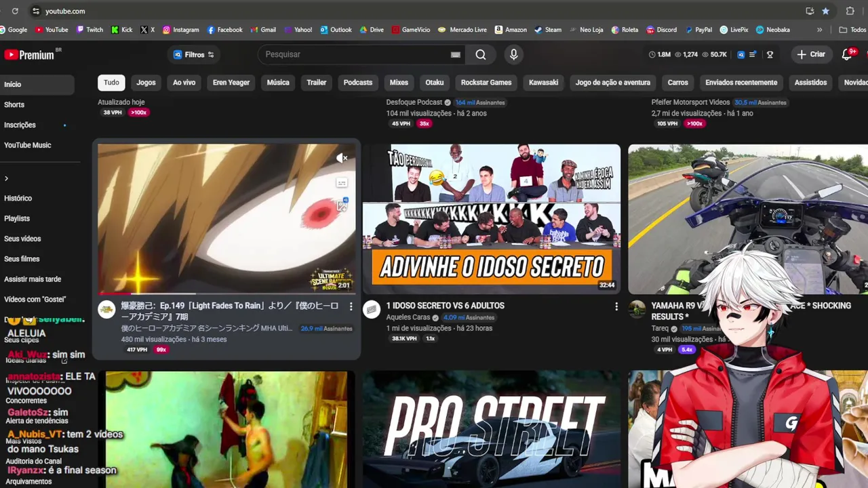868x488 pixels.
Task: Open the Twitch bookmark
Action: [90, 30]
